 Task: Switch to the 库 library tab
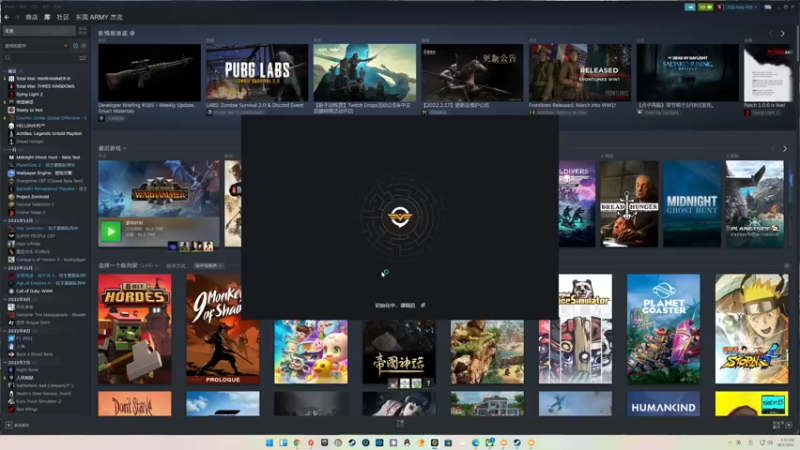pos(47,17)
